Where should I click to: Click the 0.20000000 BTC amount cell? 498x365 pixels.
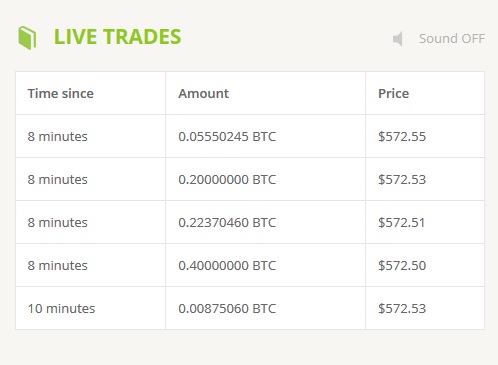(x=265, y=179)
